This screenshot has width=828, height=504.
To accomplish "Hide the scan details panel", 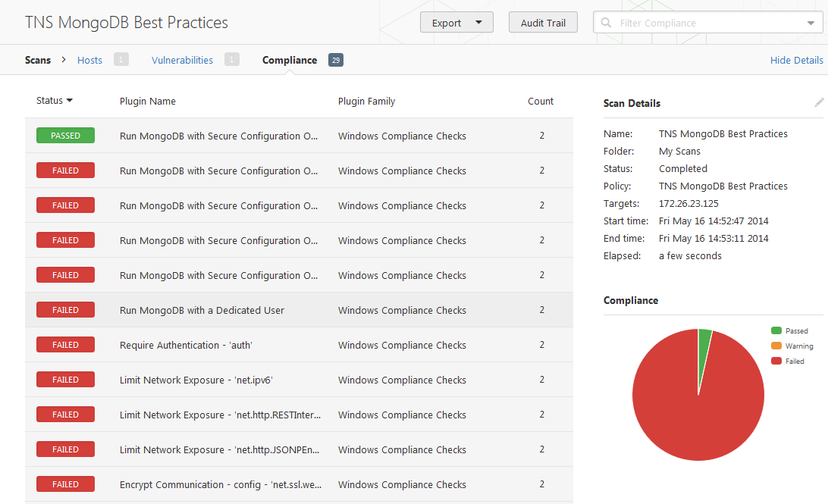I will 796,60.
